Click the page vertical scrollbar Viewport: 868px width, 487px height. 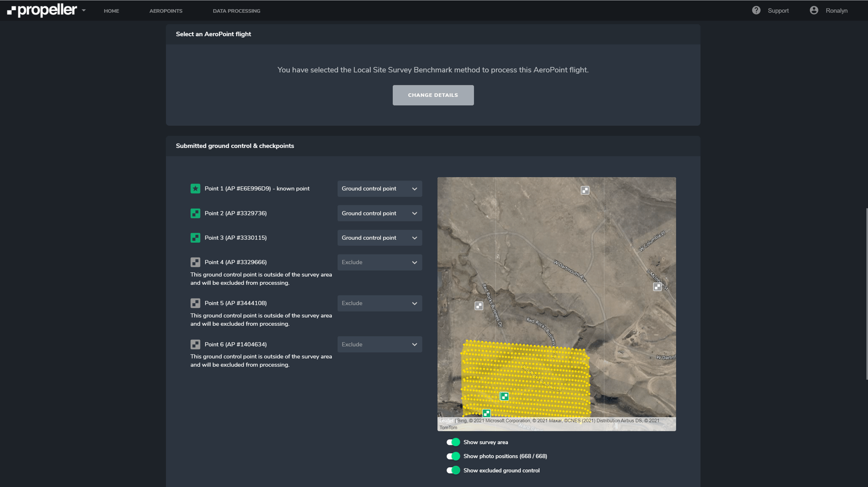tap(866, 293)
